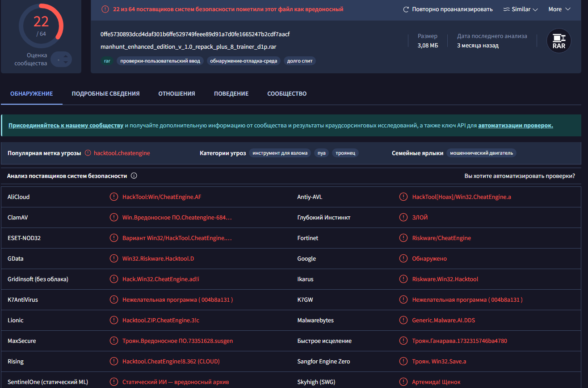Click the alert icon in the Skyhigh (SWG) row
The height and width of the screenshot is (388, 588).
(x=403, y=382)
